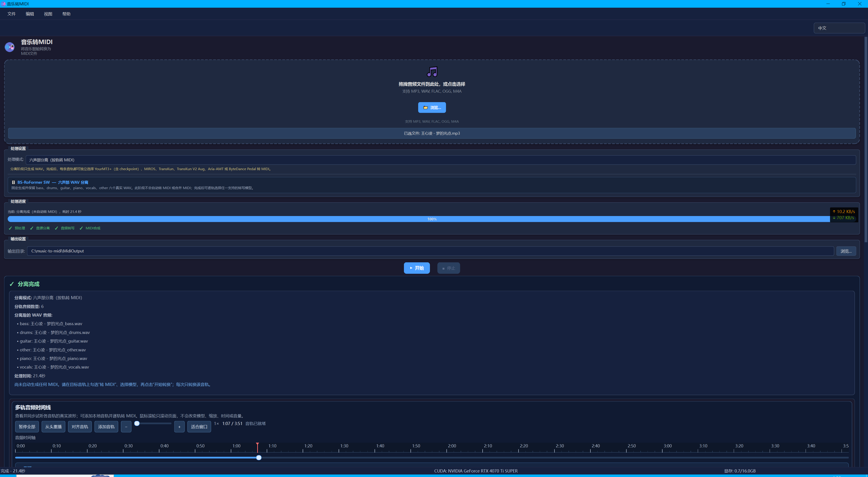
Task: Click the 音源分离 step checkmark
Action: (32, 228)
